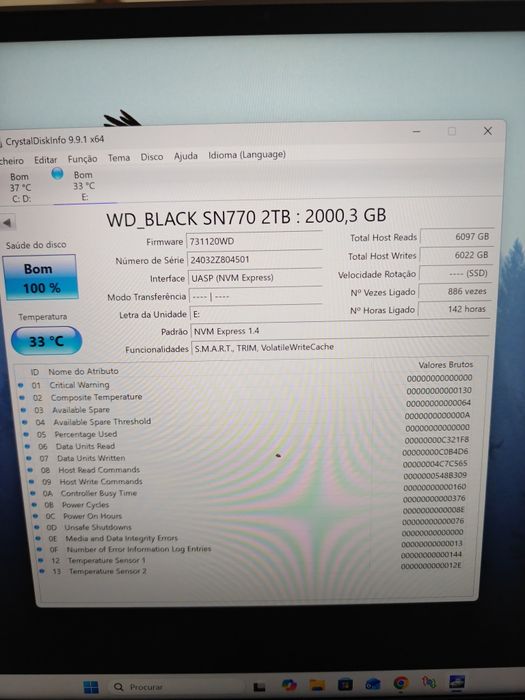525x700 pixels.
Task: Select the Media and Data Integrity Errors row
Action: click(x=250, y=537)
